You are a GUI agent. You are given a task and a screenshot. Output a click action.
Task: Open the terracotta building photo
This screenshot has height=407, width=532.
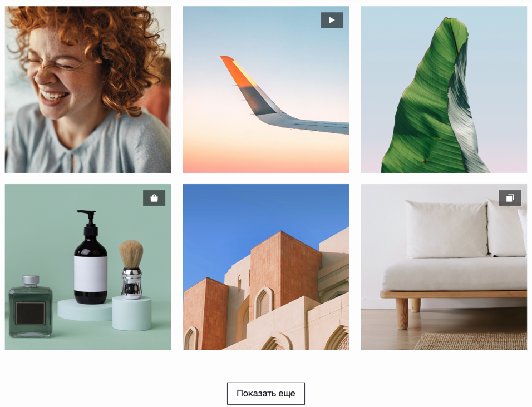coord(265,267)
